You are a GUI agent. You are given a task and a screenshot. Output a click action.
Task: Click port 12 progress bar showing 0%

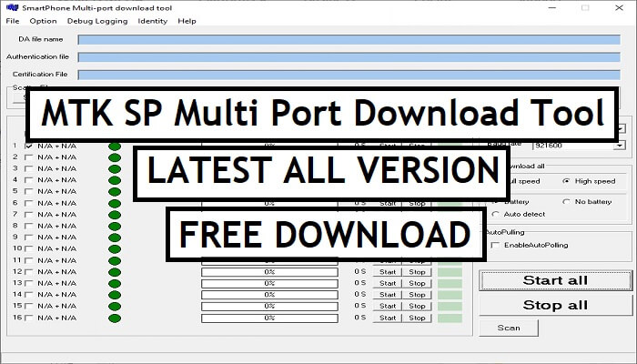click(x=269, y=272)
